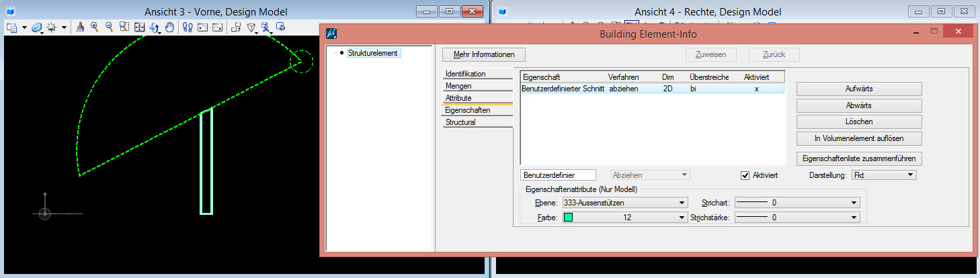Open the Strichart line style dropdown
This screenshot has width=980, height=278.
(x=797, y=202)
